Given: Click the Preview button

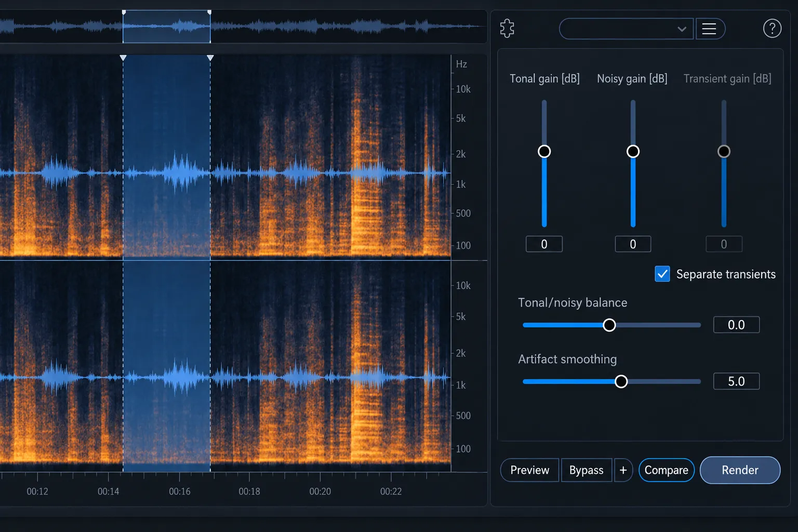Looking at the screenshot, I should (x=529, y=470).
